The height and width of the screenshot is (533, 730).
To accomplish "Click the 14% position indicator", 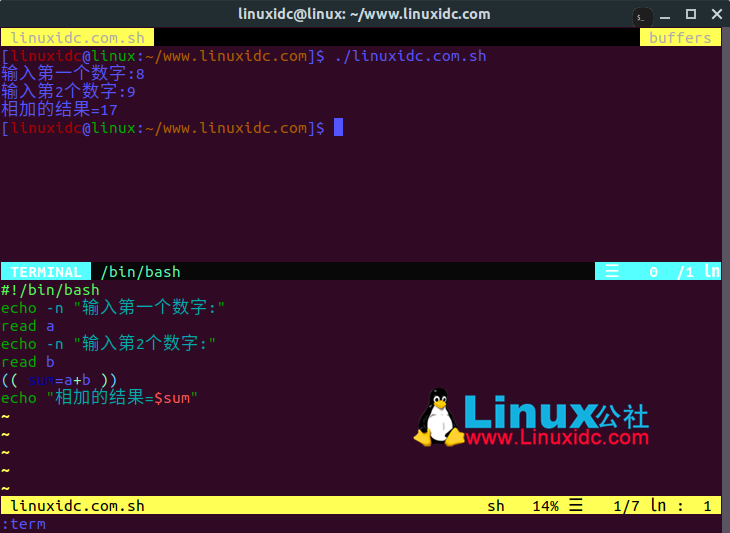I will pos(546,506).
